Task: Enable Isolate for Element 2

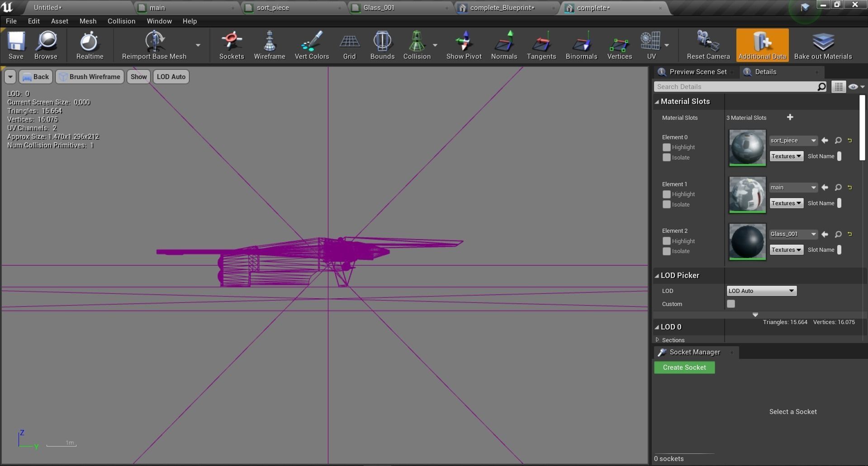Action: [666, 251]
